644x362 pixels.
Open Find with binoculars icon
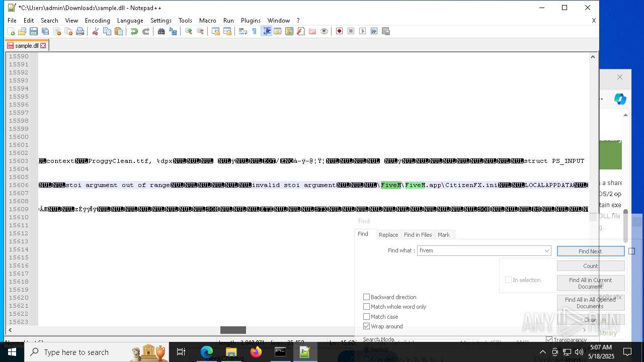(161, 31)
